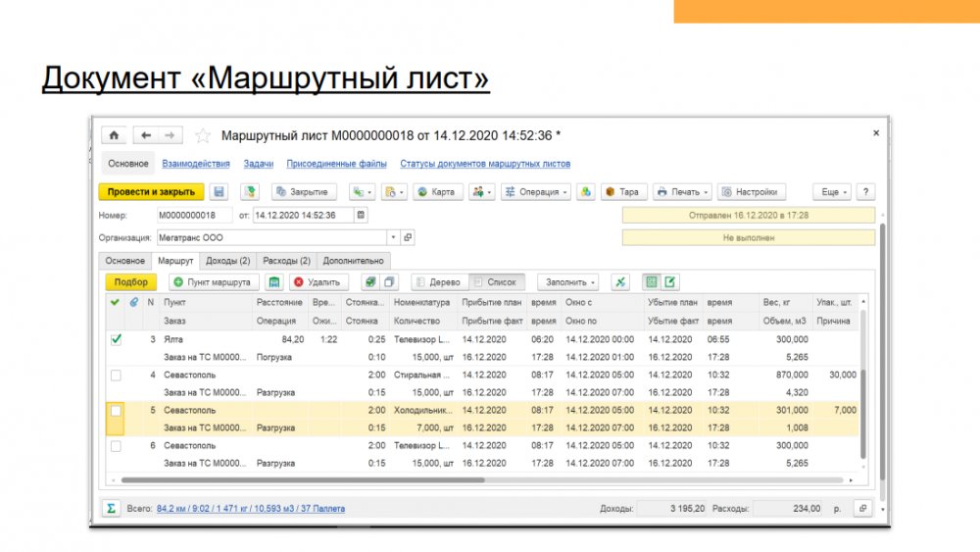Expand the Операция dropdown menu
The height and width of the screenshot is (552, 980).
pyautogui.click(x=536, y=192)
